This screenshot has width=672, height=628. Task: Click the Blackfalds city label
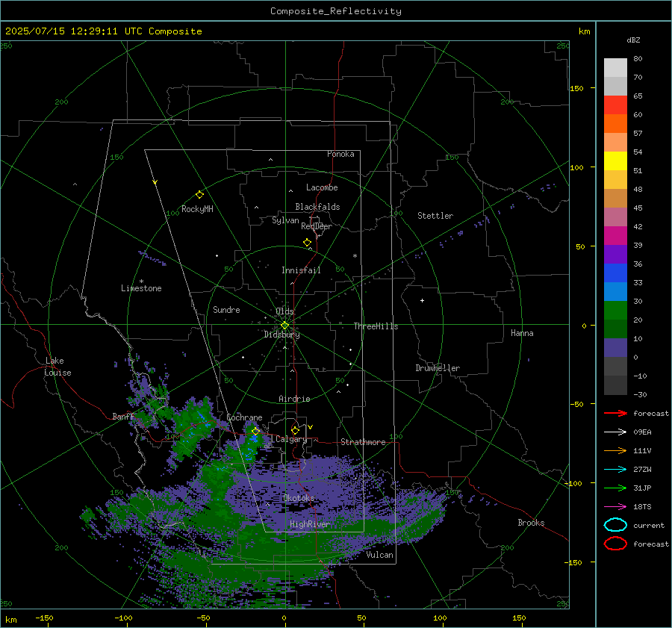coord(317,207)
